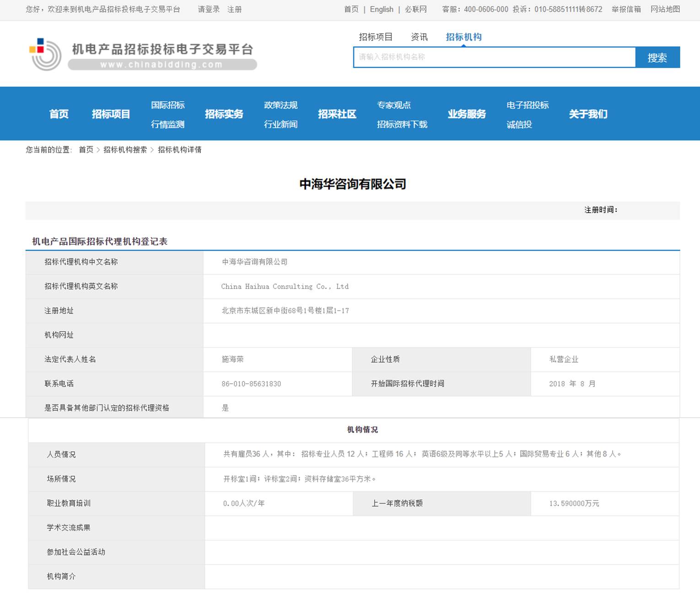Viewport: 700px width, 596px height.
Task: Select the 资讯 search tab
Action: click(419, 37)
